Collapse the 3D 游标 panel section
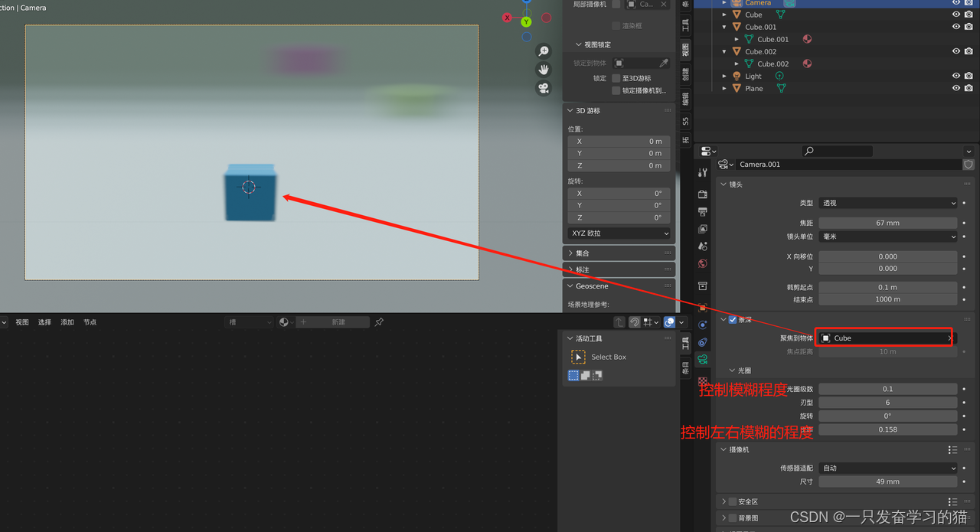The width and height of the screenshot is (980, 532). (x=570, y=110)
